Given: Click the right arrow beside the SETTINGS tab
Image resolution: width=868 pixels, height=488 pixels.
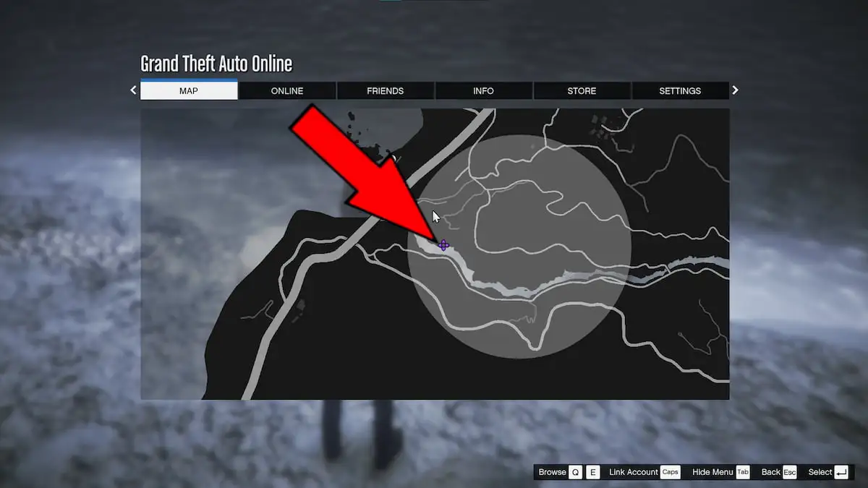Looking at the screenshot, I should click(x=736, y=90).
